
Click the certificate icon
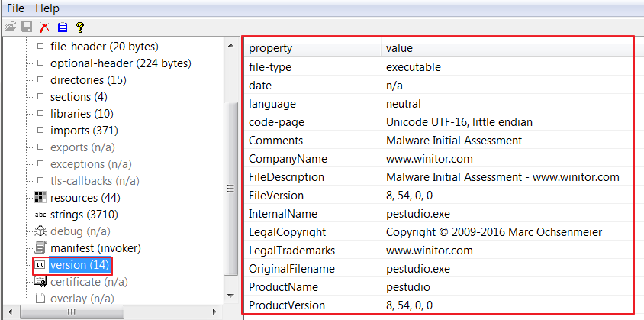[x=40, y=282]
